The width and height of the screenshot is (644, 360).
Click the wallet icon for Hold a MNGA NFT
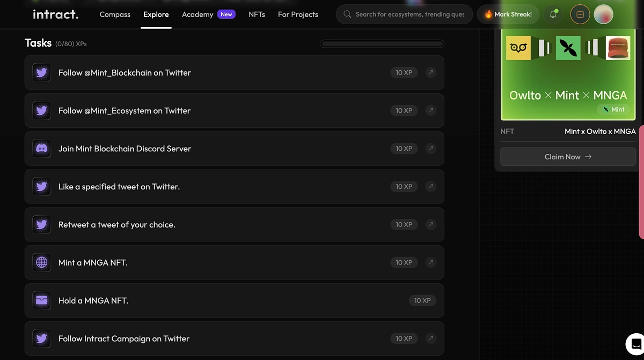click(x=41, y=300)
